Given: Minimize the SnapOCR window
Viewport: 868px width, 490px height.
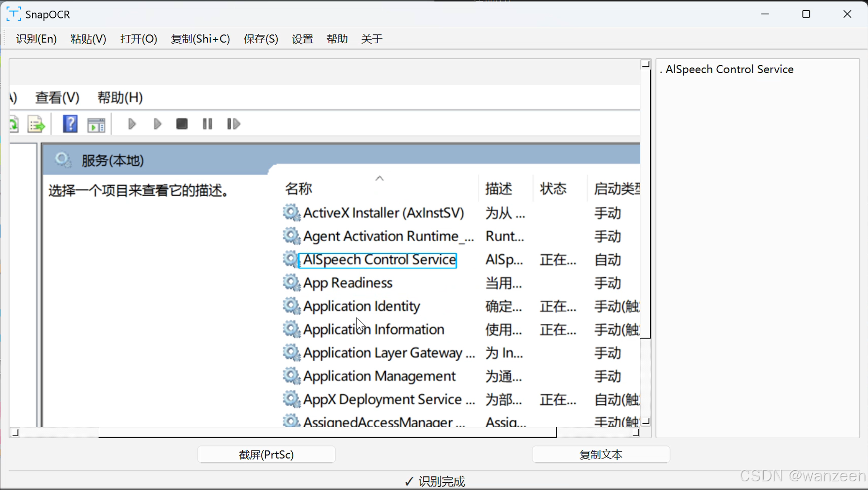Looking at the screenshot, I should click(765, 14).
